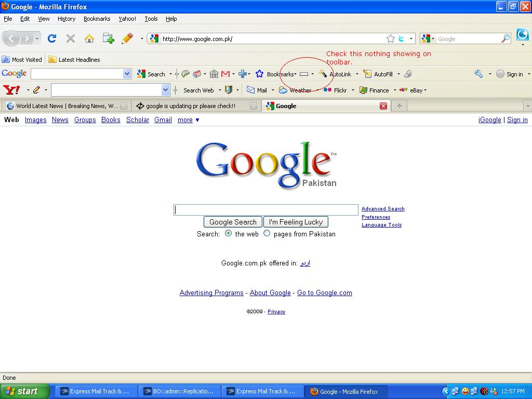The height and width of the screenshot is (399, 532).
Task: Select 'the web' search radio button
Action: tap(229, 233)
